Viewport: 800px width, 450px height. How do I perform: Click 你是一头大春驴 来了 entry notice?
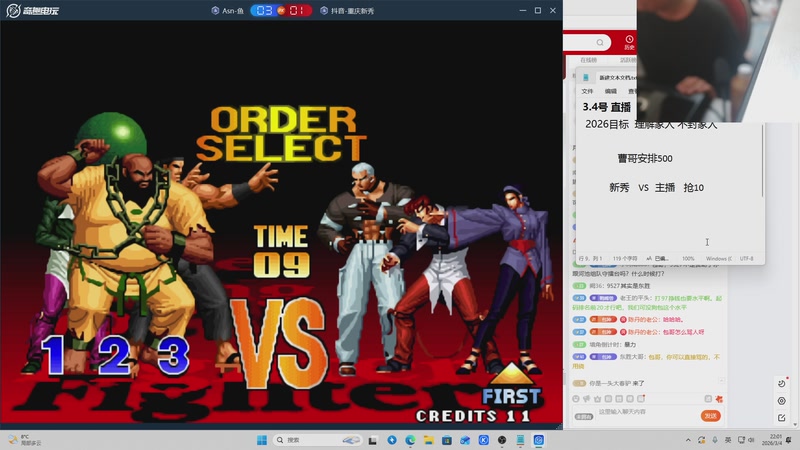(x=617, y=383)
